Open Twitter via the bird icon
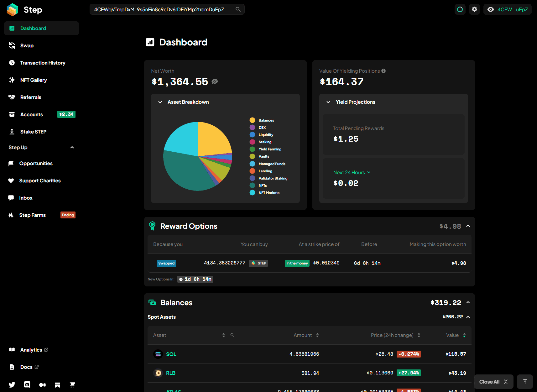537x392 pixels. click(12, 384)
